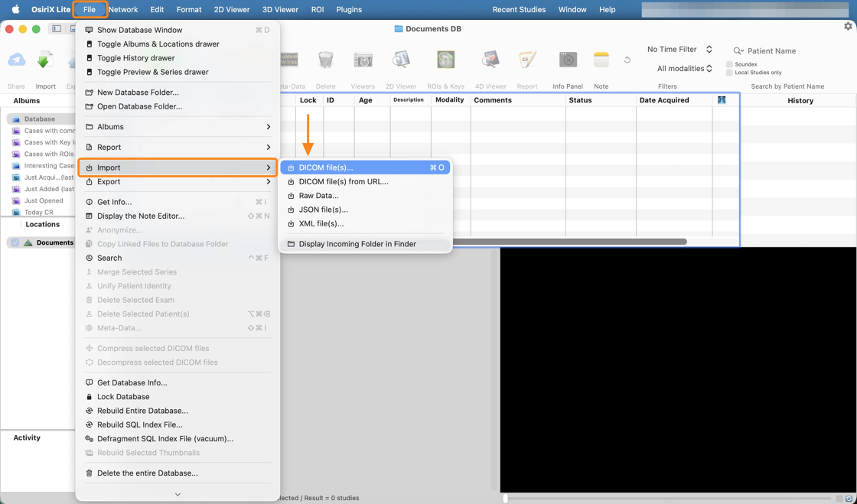Open the All modalities dropdown
857x504 pixels.
coord(684,68)
